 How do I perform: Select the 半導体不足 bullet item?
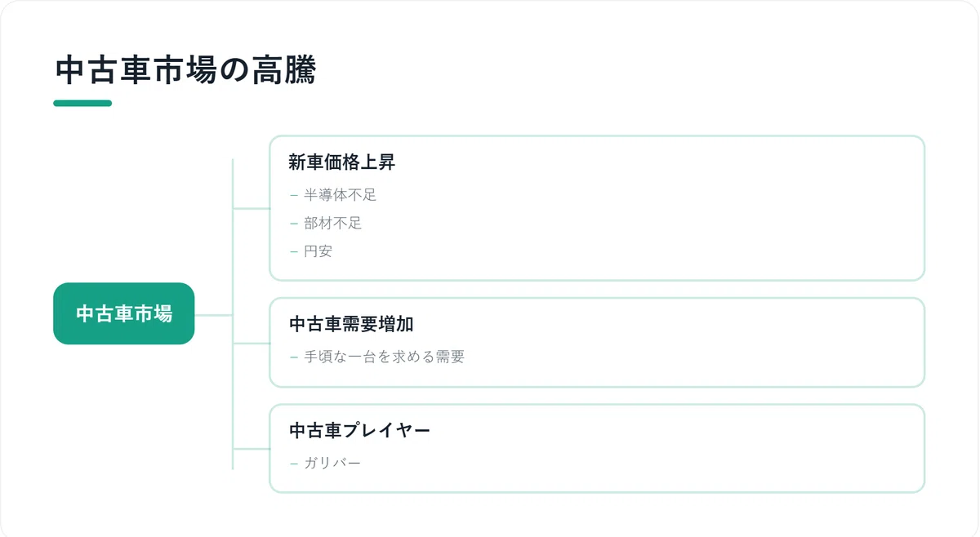[x=341, y=195]
